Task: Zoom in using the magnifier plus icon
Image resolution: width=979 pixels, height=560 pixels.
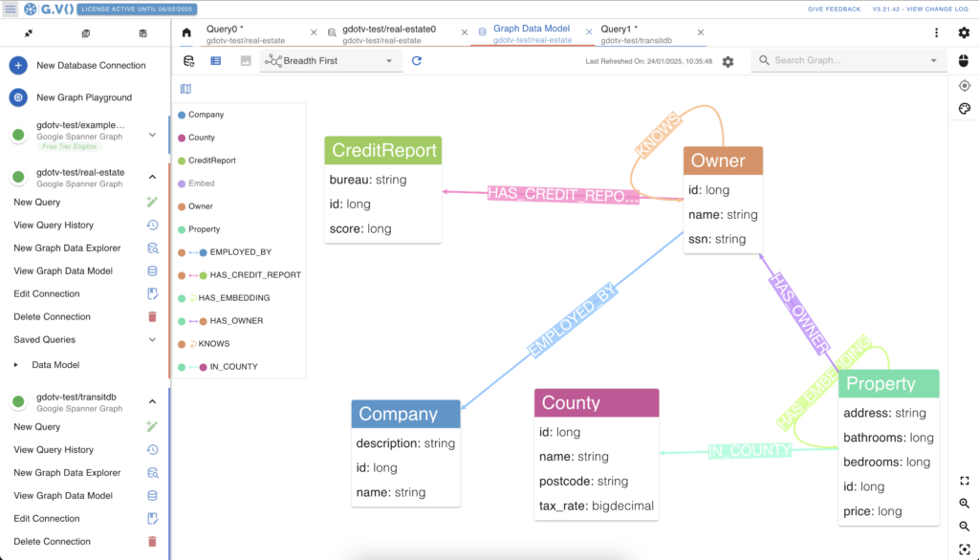Action: [x=964, y=504]
